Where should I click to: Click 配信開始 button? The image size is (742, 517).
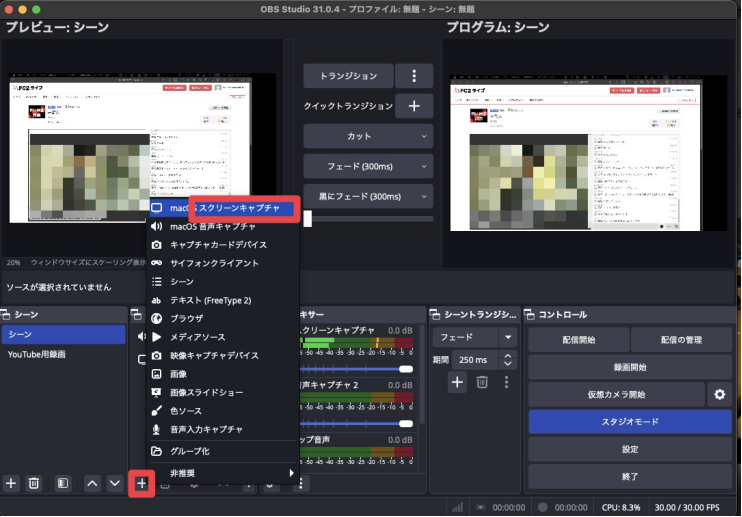577,340
